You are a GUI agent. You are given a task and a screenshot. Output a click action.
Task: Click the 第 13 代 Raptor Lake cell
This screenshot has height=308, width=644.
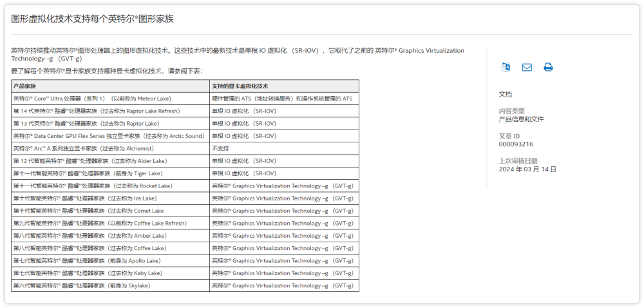pyautogui.click(x=111, y=124)
